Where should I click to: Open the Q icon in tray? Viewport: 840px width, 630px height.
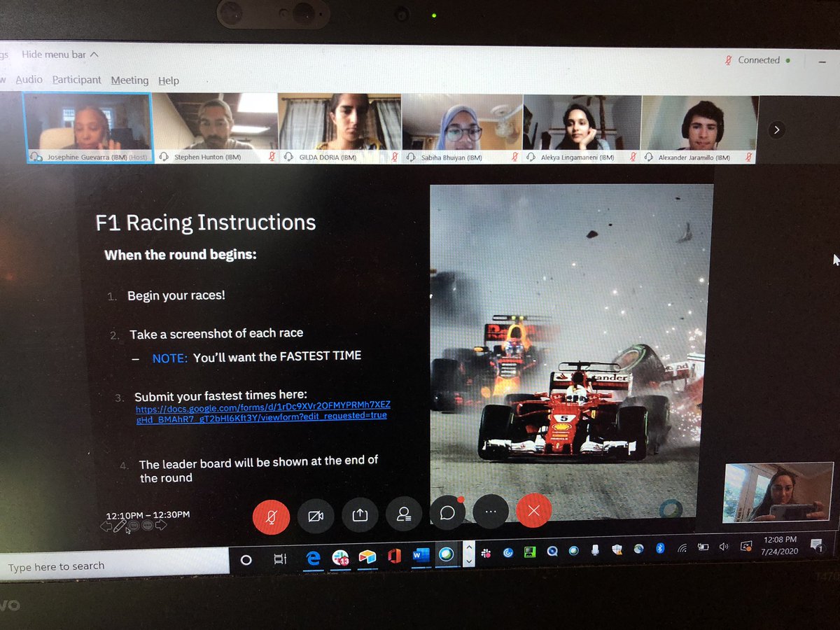click(552, 551)
